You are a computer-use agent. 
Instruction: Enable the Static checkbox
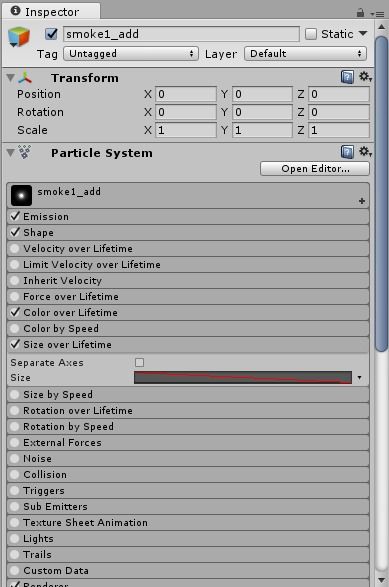tap(311, 34)
